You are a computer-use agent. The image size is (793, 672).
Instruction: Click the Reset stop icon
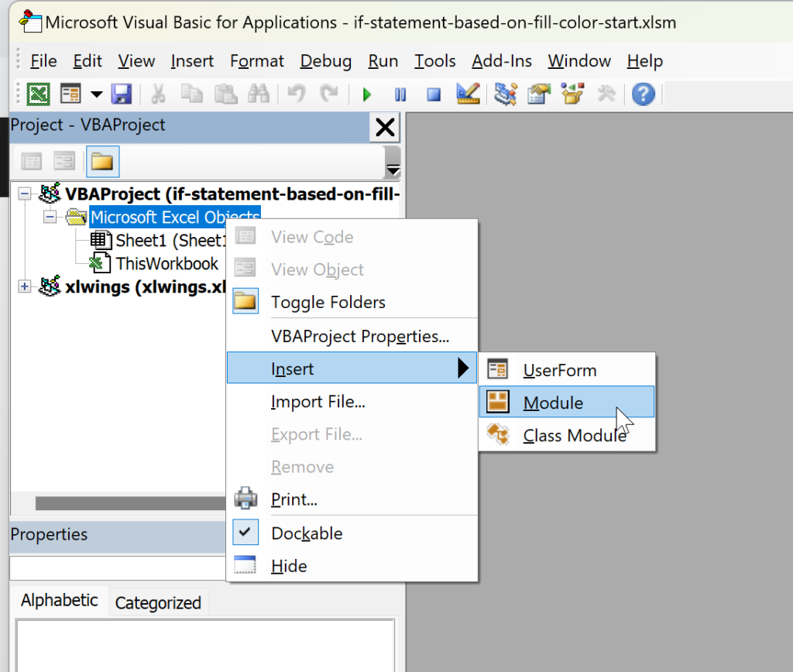click(434, 94)
